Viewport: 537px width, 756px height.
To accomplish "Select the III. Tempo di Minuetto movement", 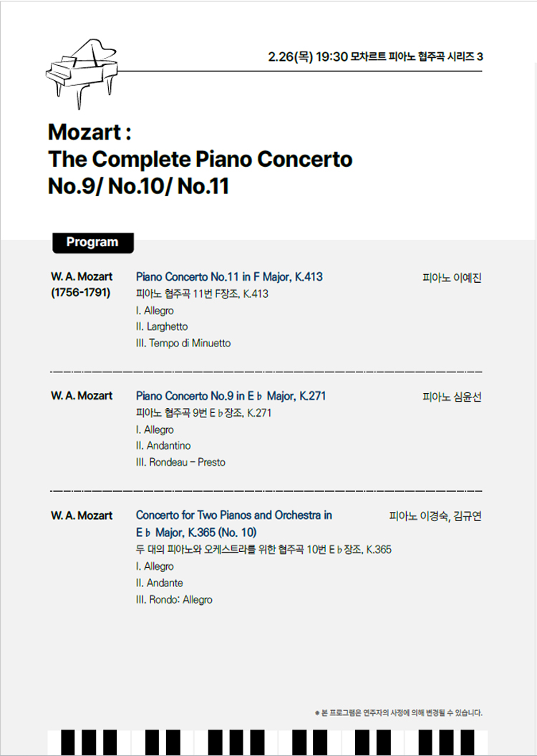I will point(183,344).
